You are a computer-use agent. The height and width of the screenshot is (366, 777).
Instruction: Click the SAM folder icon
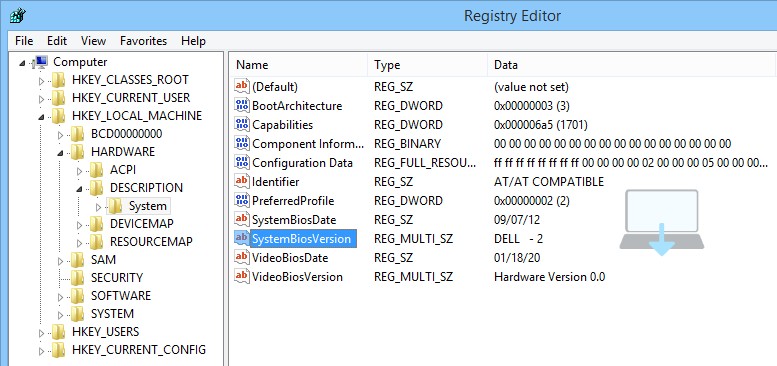click(77, 260)
